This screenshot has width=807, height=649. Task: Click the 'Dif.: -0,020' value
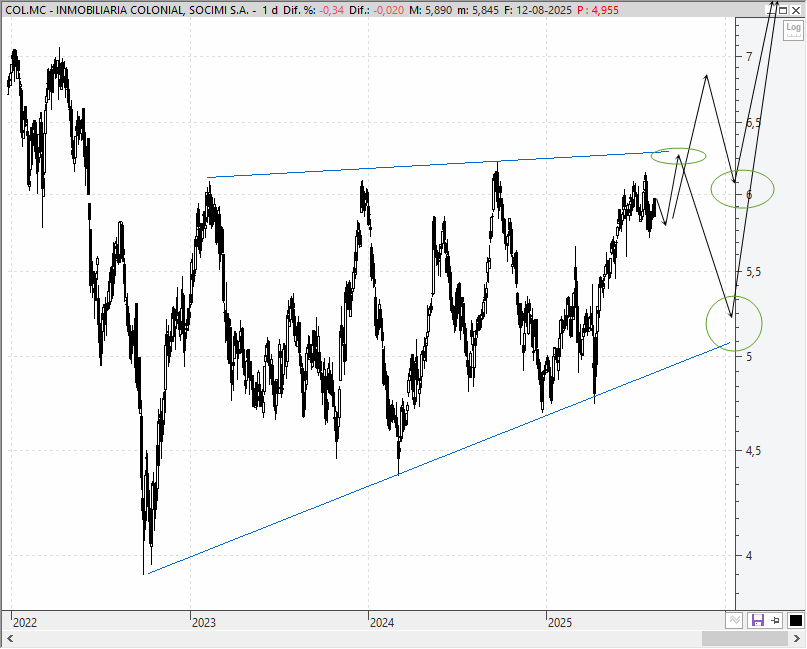coord(377,10)
